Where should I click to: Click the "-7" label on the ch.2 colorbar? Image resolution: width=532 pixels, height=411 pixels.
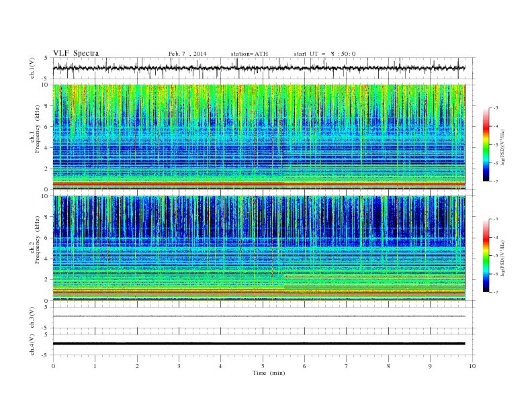click(x=496, y=292)
